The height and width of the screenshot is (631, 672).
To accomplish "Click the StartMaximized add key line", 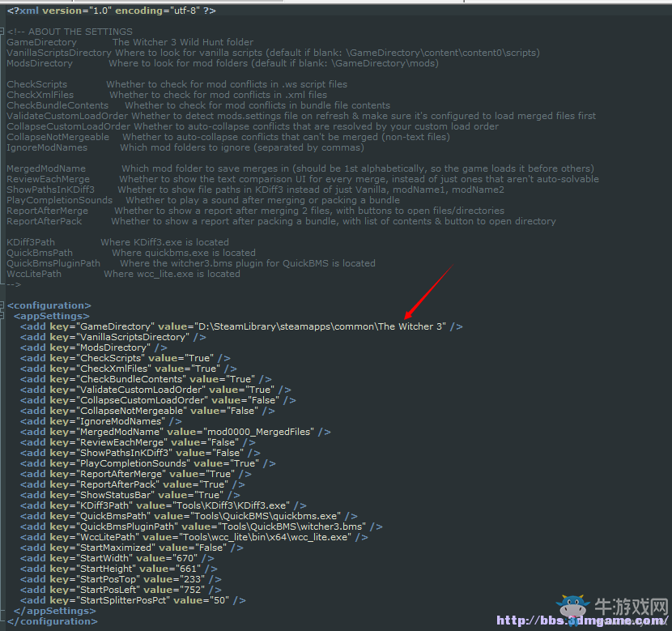I will tap(132, 548).
